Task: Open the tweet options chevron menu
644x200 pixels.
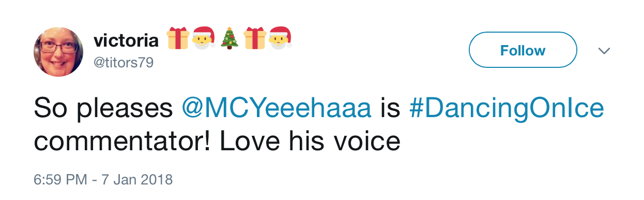Action: pyautogui.click(x=604, y=51)
